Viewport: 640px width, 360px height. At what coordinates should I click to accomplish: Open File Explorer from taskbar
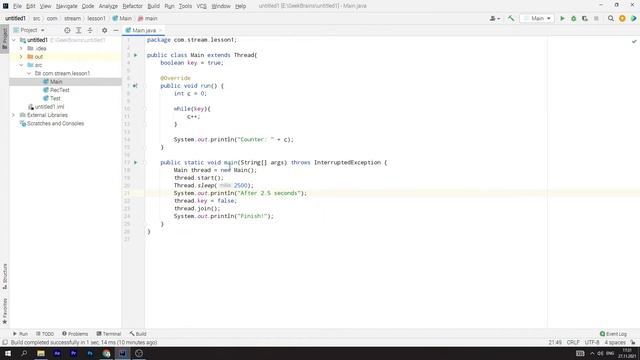coord(41,353)
